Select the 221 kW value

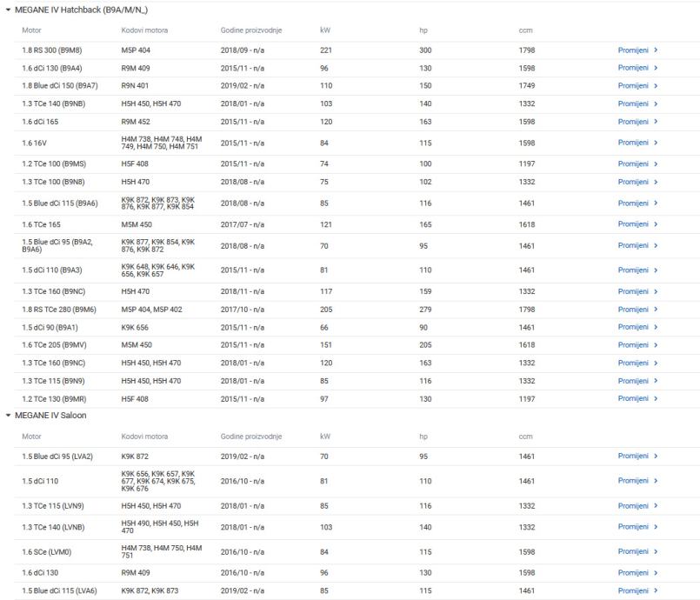(x=326, y=50)
